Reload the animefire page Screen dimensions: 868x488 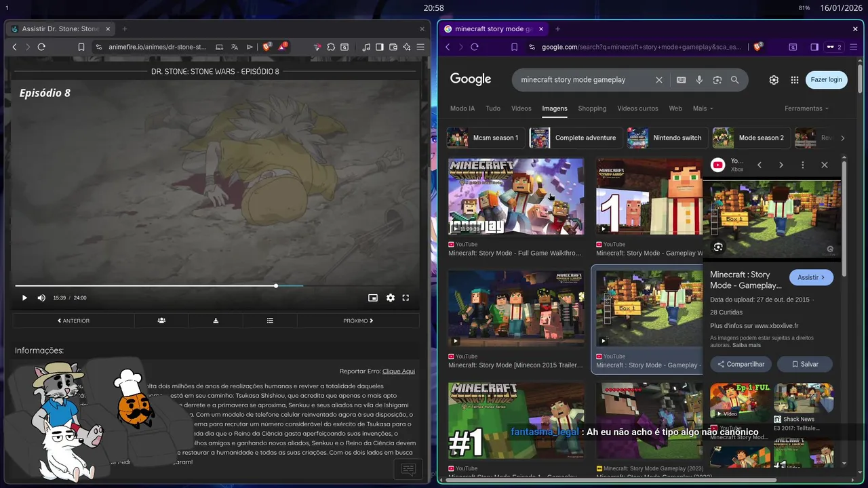[41, 47]
